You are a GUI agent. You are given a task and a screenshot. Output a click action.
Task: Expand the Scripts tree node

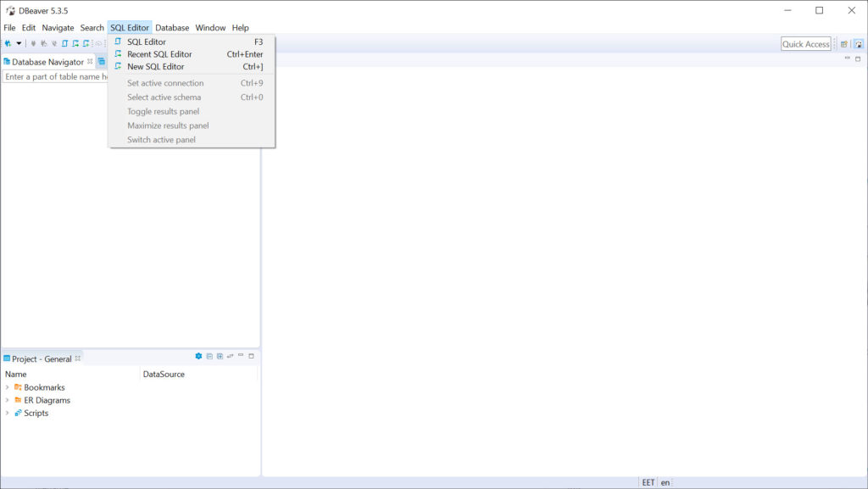tap(8, 414)
